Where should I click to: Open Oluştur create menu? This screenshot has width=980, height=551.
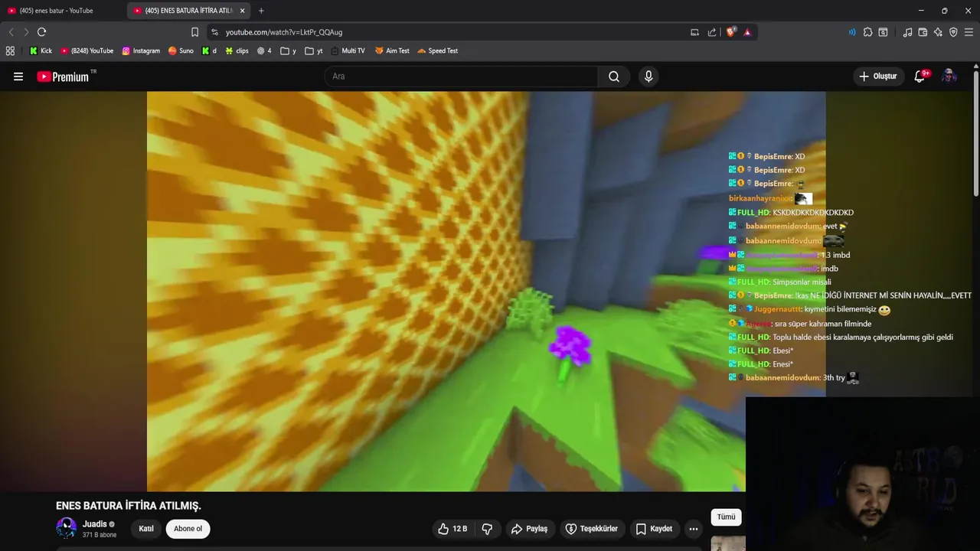[878, 77]
